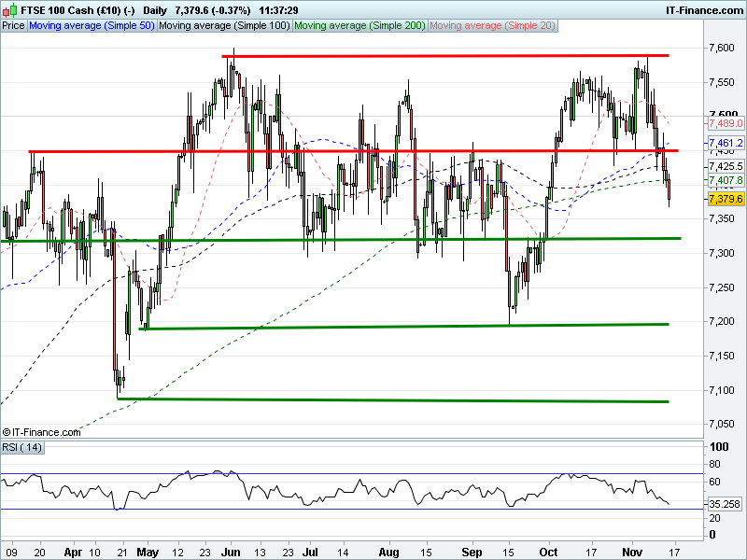This screenshot has height=560, width=747.
Task: Click the Jul date axis label
Action: 310,553
